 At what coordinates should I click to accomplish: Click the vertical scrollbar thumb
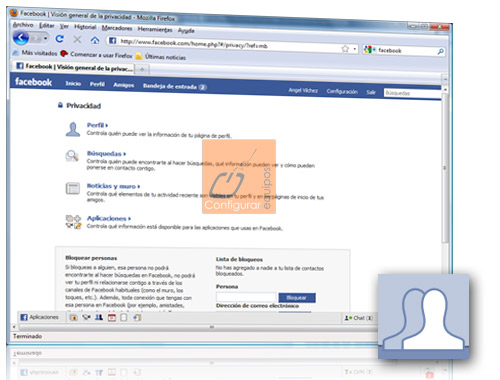pyautogui.click(x=445, y=168)
